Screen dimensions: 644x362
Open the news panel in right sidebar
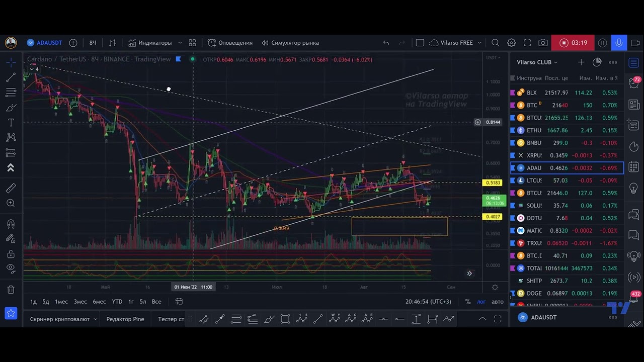(634, 105)
